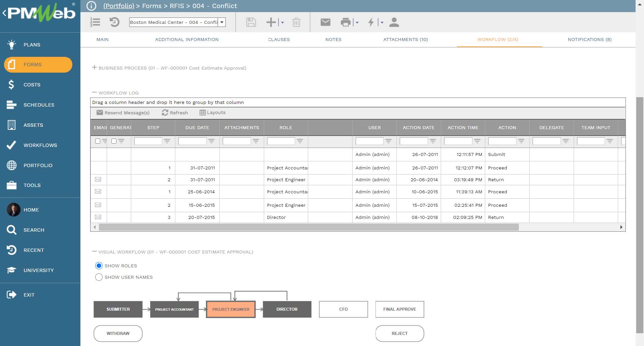Collapse the Visual Workflow section
Screen dimensions: 644x346
click(95, 252)
